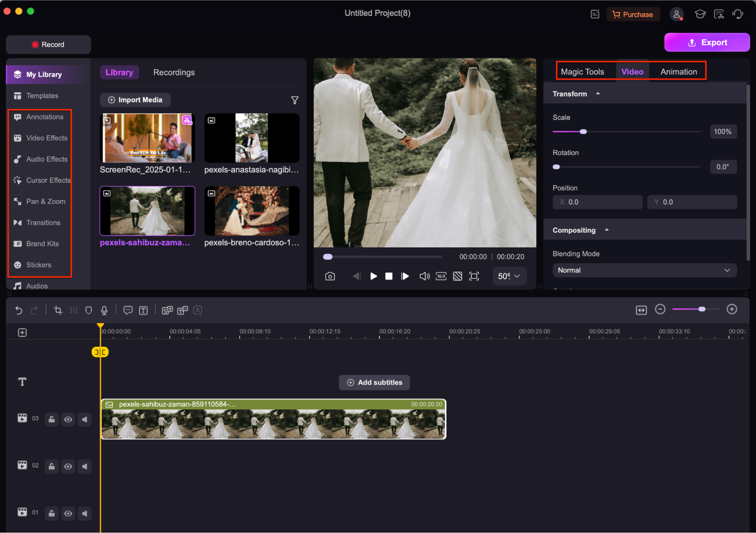Select the pexels-breno-cardoso media thumbnail
The height and width of the screenshot is (533, 756).
(x=252, y=211)
